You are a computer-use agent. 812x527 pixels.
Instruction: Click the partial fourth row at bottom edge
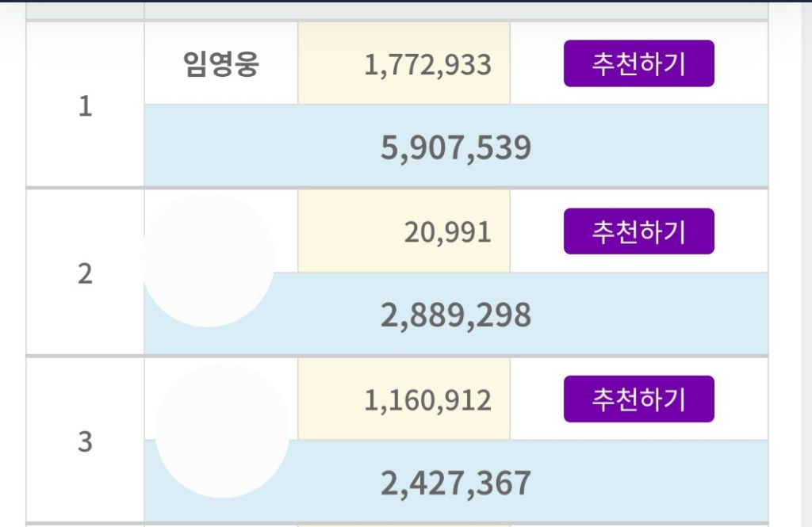coord(397,525)
